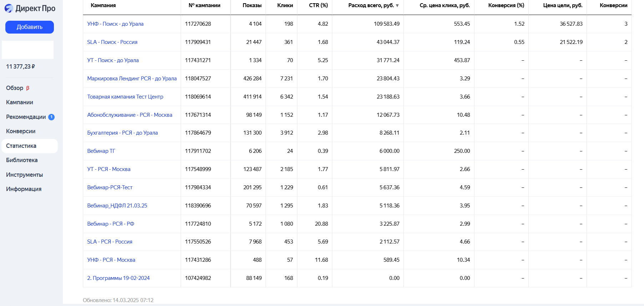Click the beta mark next to Обзор
Screen dimensions: 644x306
[28, 88]
